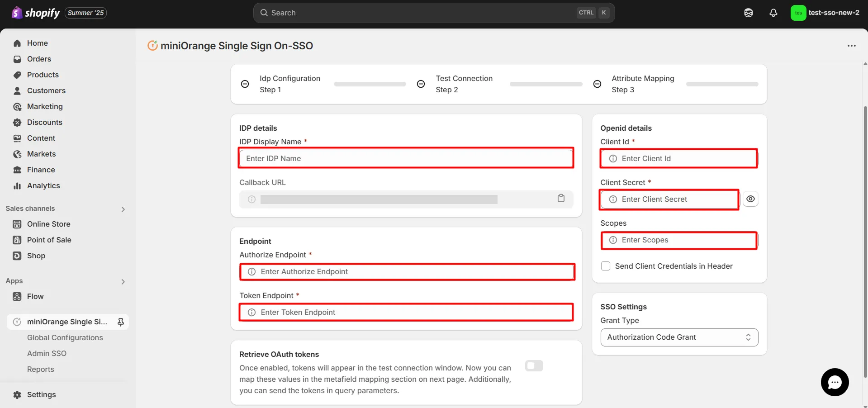868x408 pixels.
Task: Click the Settings gear icon
Action: click(17, 395)
